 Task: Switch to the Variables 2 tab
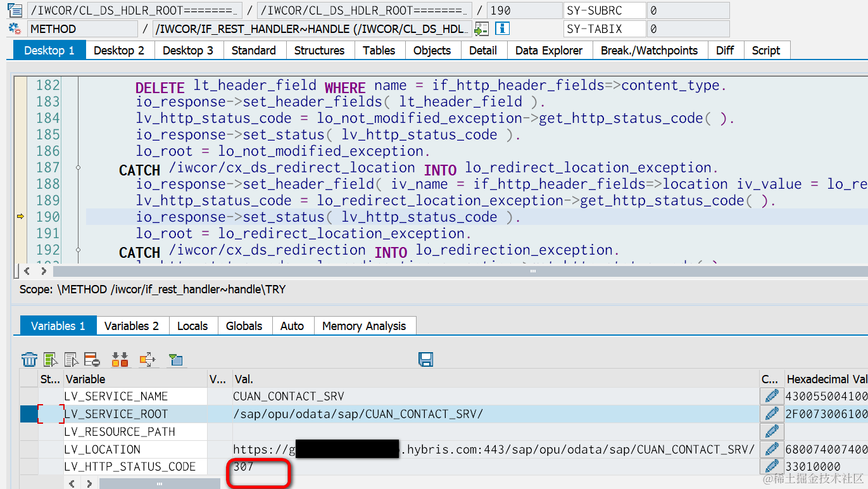click(x=132, y=326)
